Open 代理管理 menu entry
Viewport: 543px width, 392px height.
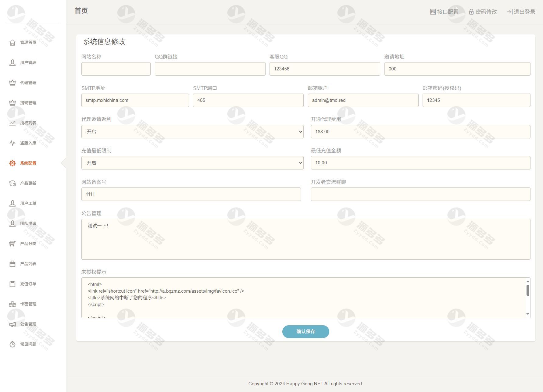[28, 83]
